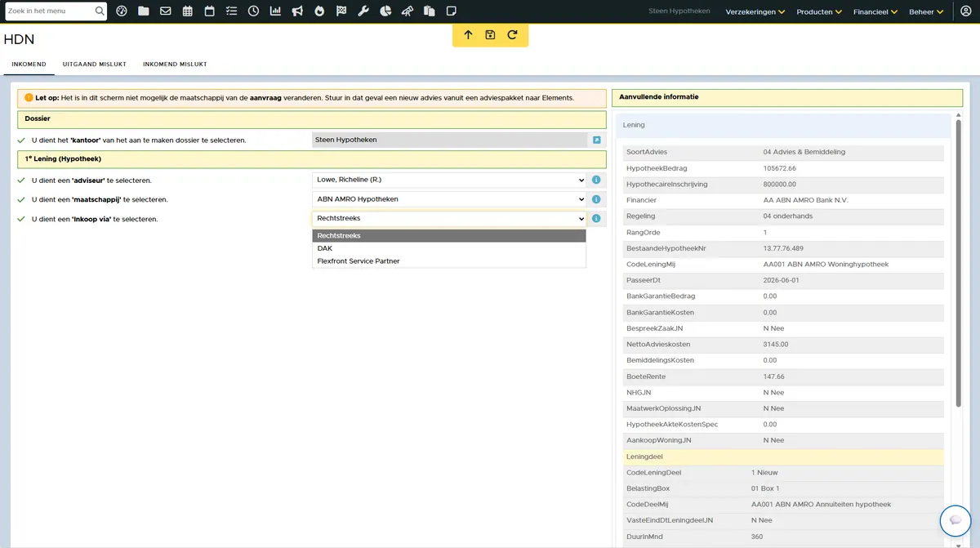Open the flame icon in top bar
Image resolution: width=980 pixels, height=548 pixels.
pos(319,11)
